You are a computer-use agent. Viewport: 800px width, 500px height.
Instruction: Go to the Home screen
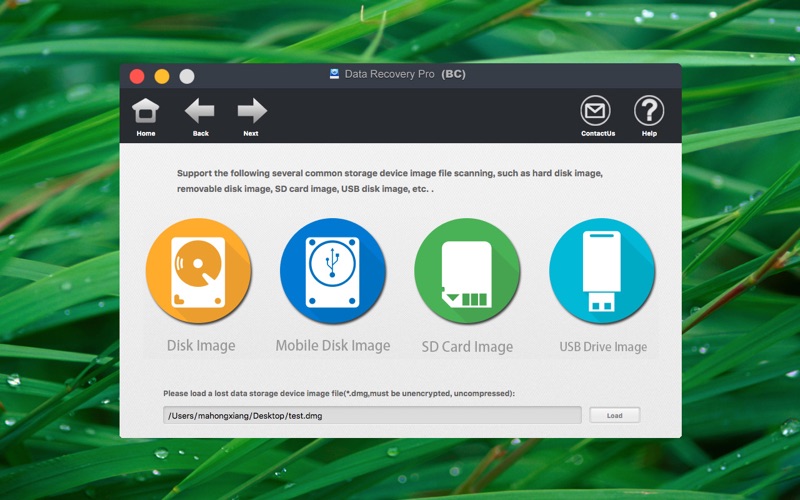click(145, 117)
